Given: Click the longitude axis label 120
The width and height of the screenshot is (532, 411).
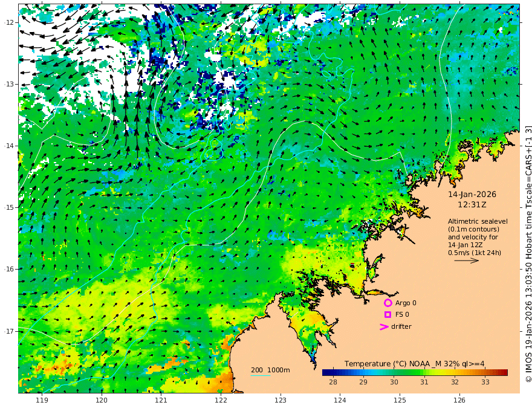Looking at the screenshot, I should point(102,401).
